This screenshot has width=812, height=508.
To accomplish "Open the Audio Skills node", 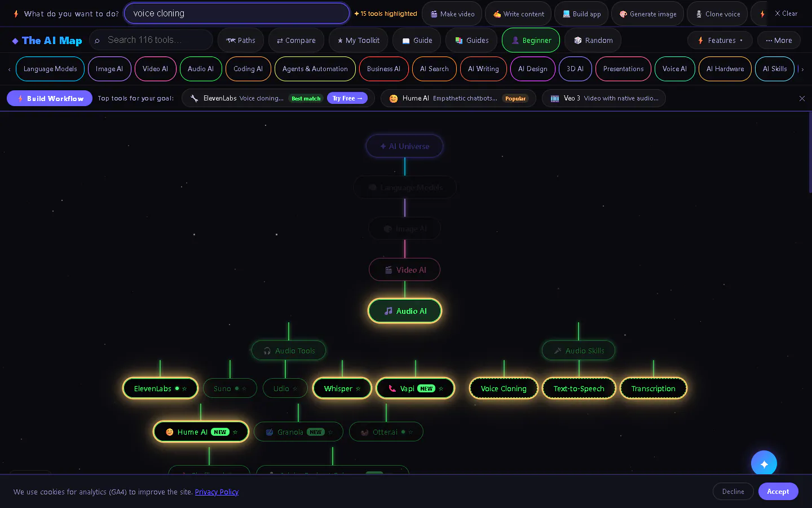I will coord(579,351).
